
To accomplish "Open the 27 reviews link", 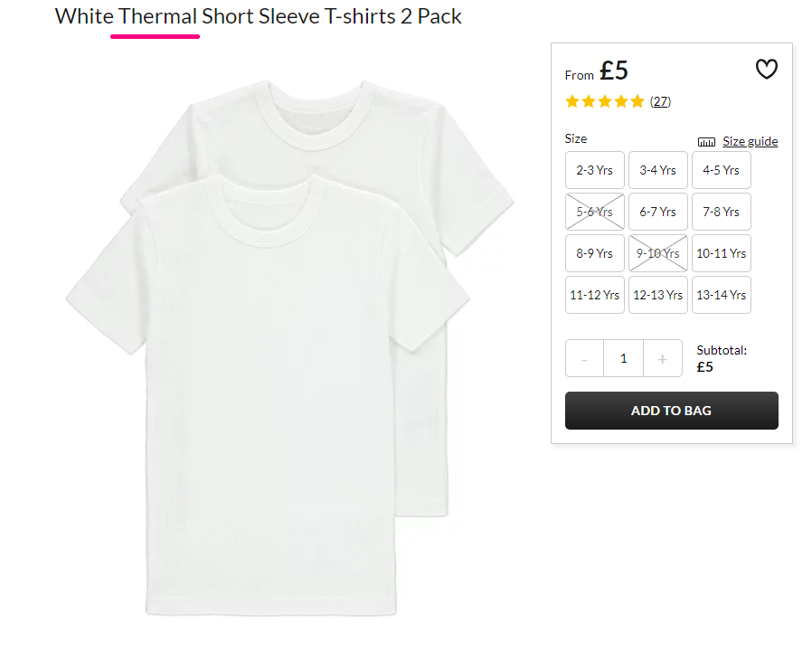I will (660, 101).
